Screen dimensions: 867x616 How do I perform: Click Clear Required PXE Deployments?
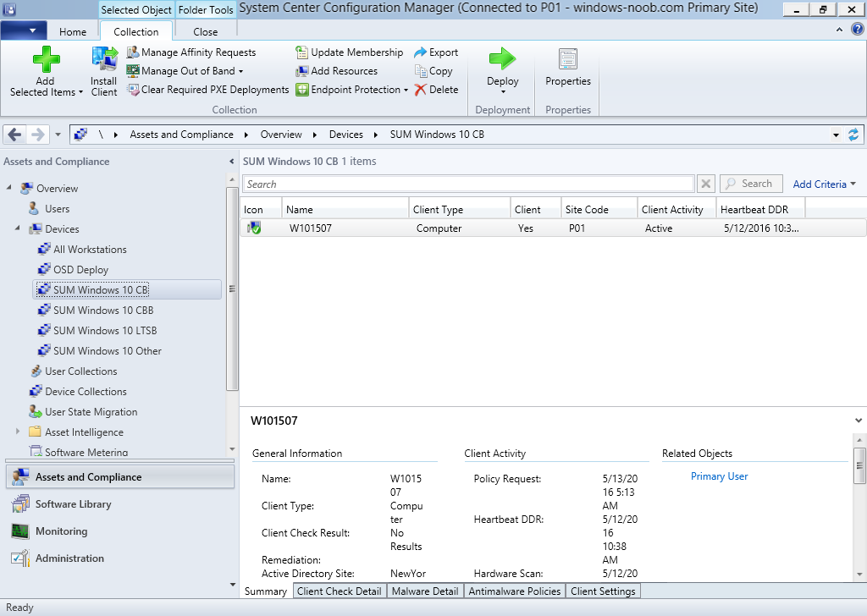[x=208, y=90]
